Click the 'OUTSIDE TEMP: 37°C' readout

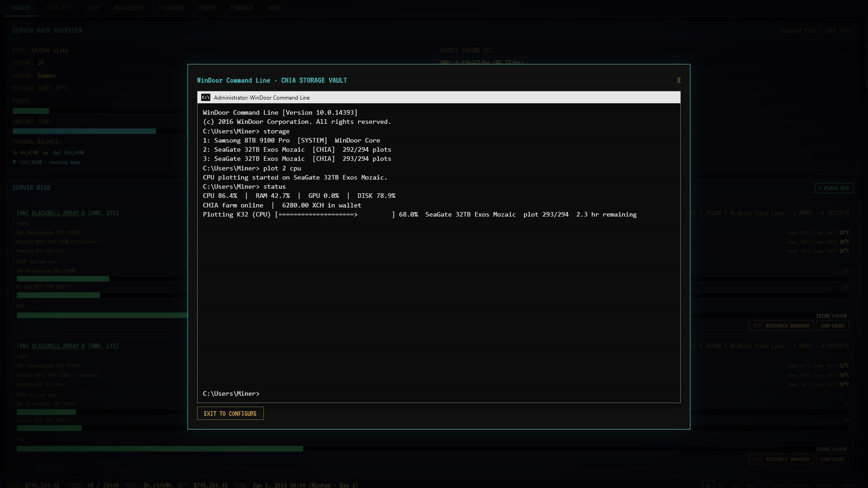click(x=40, y=89)
